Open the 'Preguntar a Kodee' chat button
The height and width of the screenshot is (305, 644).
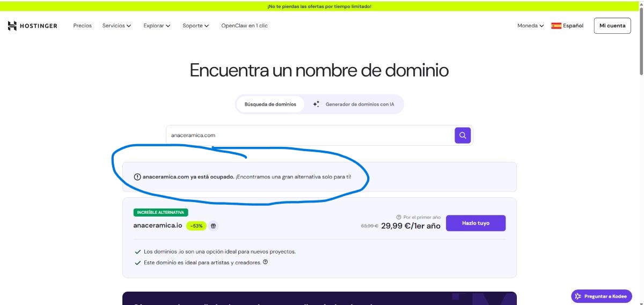coord(602,296)
